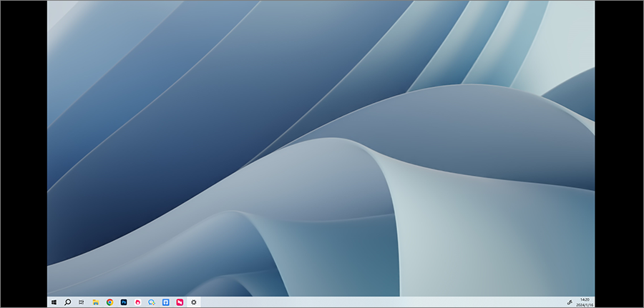Open the pink-red app taskbar icon
The image size is (644, 308).
click(180, 302)
